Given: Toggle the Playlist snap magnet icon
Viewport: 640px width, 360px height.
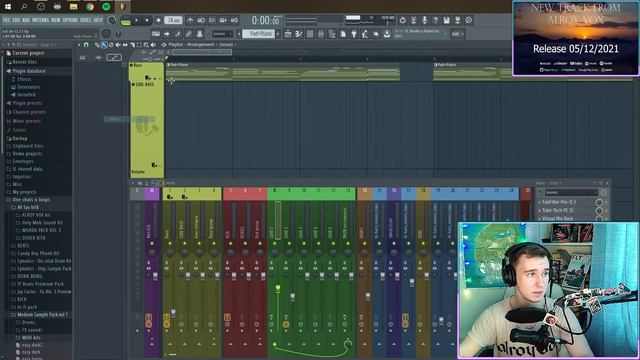Looking at the screenshot, I should pyautogui.click(x=86, y=44).
